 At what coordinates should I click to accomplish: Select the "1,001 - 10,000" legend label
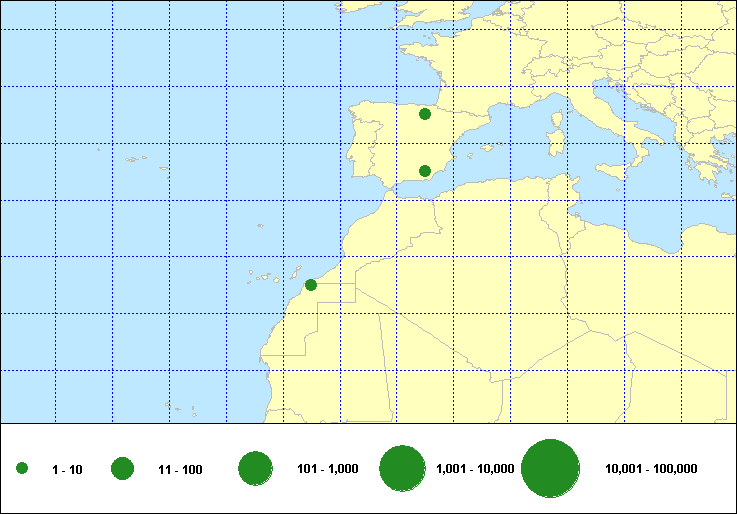(x=476, y=469)
